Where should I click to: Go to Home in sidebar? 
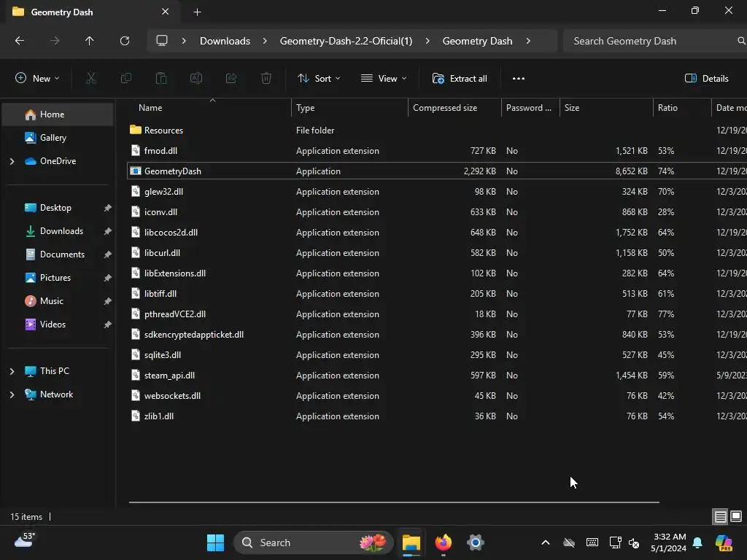point(58,114)
